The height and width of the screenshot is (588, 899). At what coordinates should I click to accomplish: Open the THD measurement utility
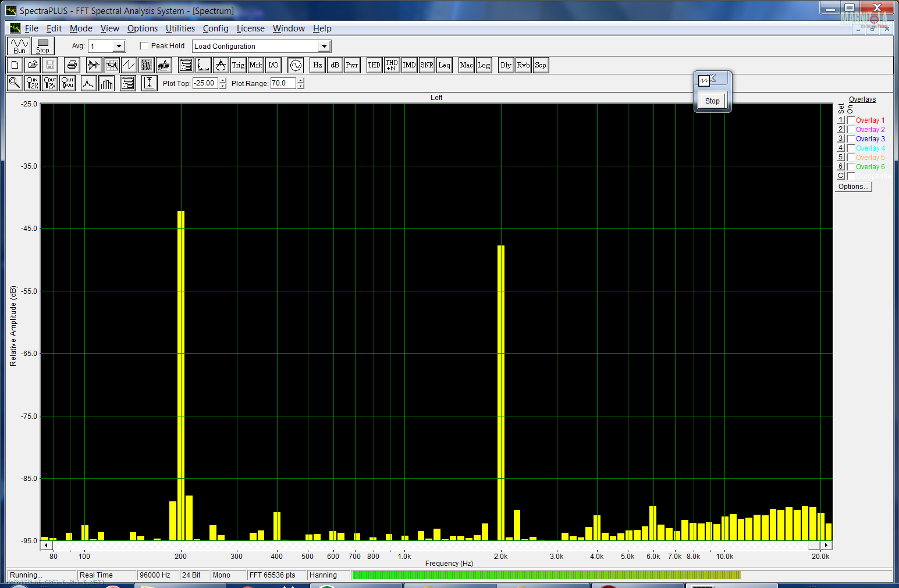(x=374, y=65)
